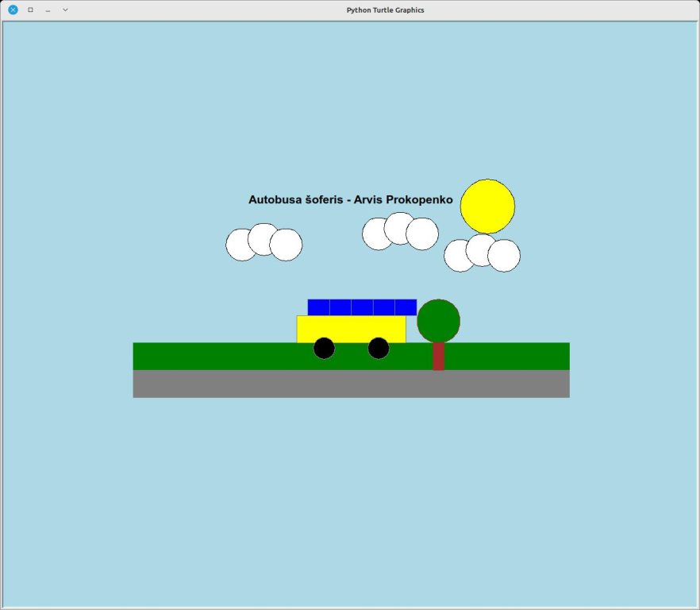700x610 pixels.
Task: Close the Python Turtle Graphics window
Action: coord(13,10)
